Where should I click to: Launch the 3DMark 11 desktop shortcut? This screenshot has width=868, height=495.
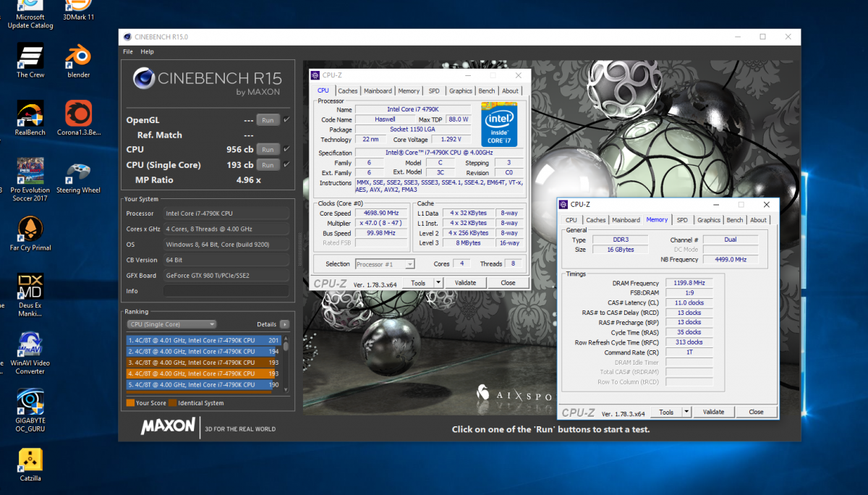pyautogui.click(x=79, y=12)
